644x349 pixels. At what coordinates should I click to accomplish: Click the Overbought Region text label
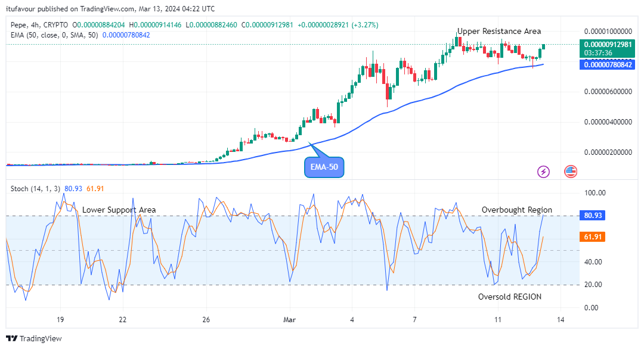[516, 210]
